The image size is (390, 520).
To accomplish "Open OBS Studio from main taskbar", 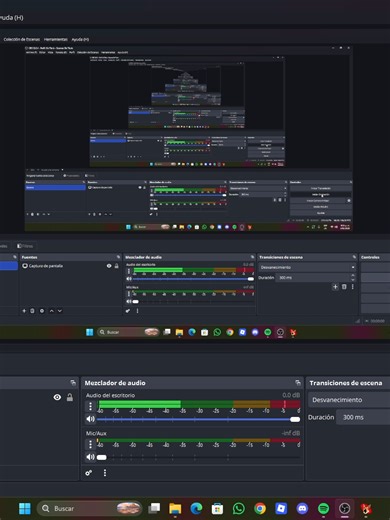I will 344,508.
